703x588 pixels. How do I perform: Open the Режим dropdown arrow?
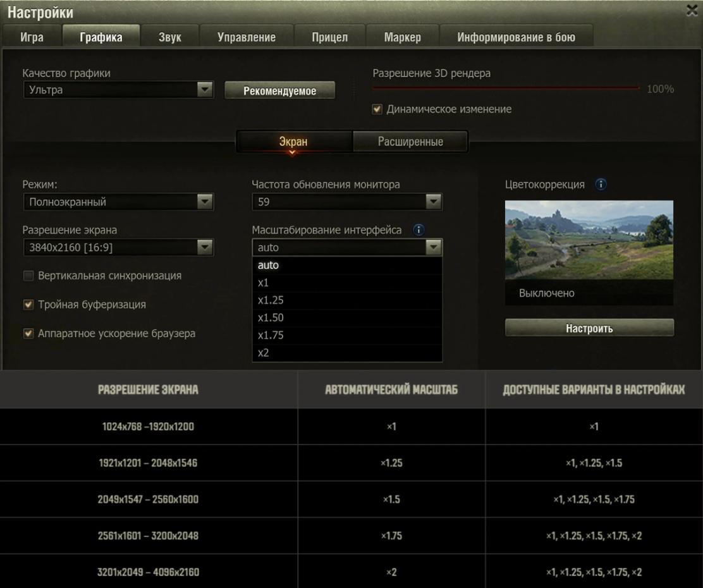click(x=205, y=202)
